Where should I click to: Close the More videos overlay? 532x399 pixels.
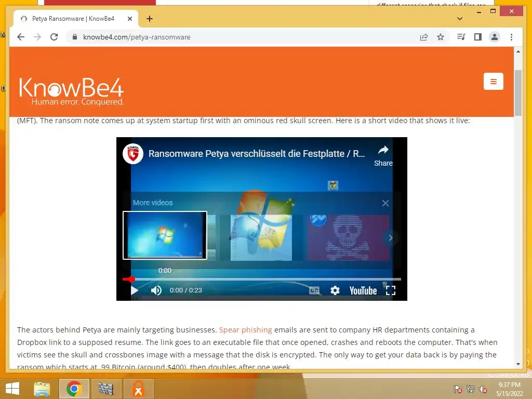tap(385, 203)
